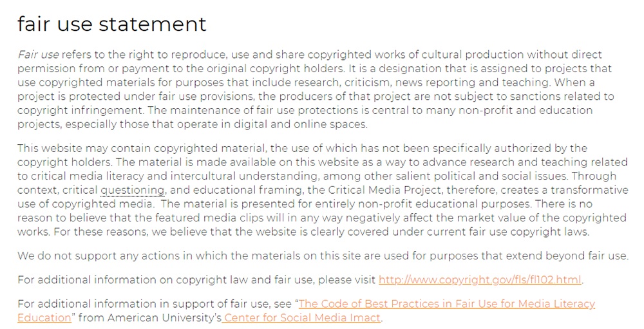644x329 pixels.
Task: Click phrase current fair use copyright laws
Action: pyautogui.click(x=507, y=232)
